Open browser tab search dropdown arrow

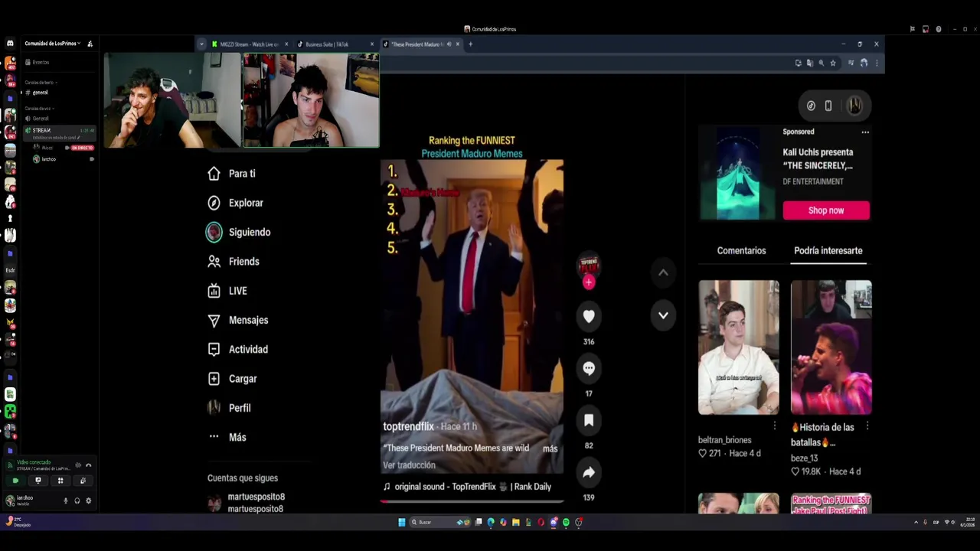point(202,44)
